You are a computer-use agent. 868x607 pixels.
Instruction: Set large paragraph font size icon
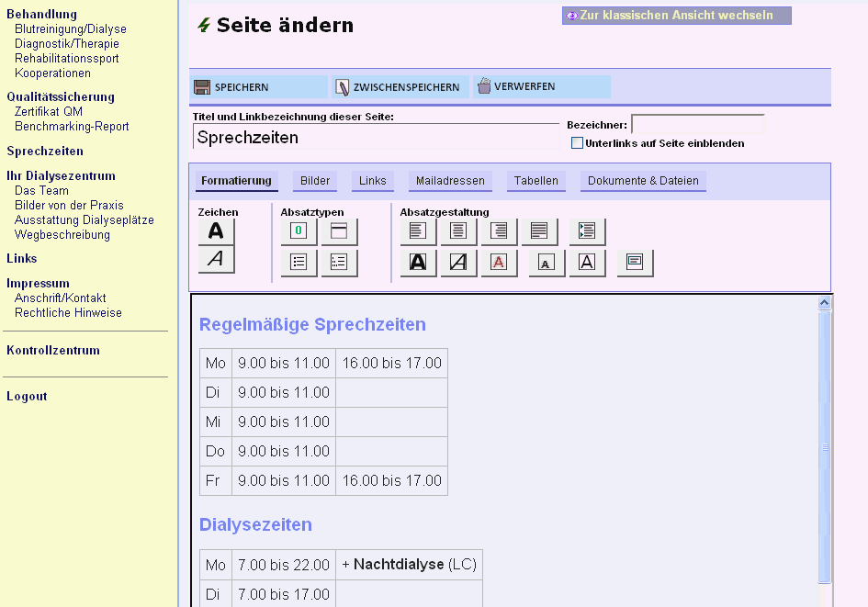[587, 263]
